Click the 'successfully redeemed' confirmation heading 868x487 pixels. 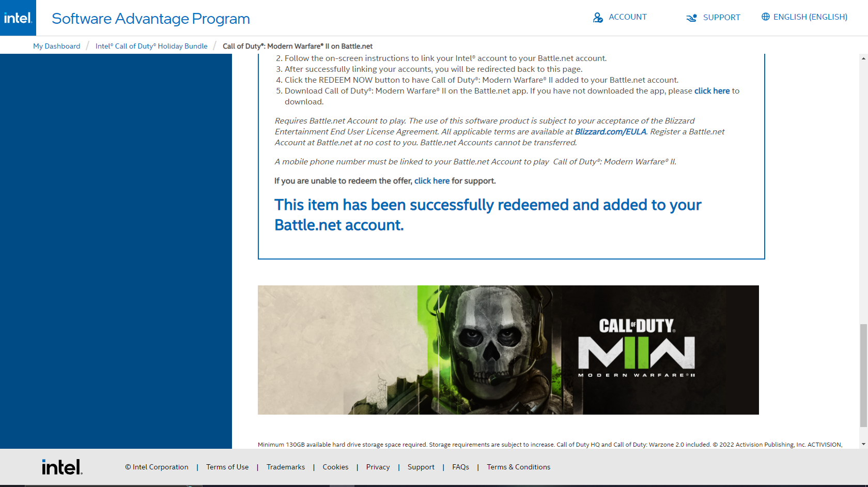tap(488, 215)
